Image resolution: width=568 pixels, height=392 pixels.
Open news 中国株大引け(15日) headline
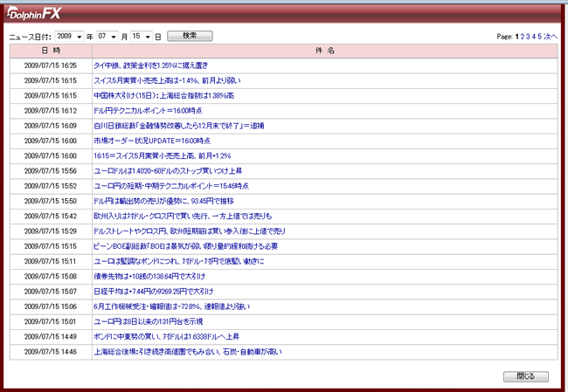pyautogui.click(x=163, y=95)
